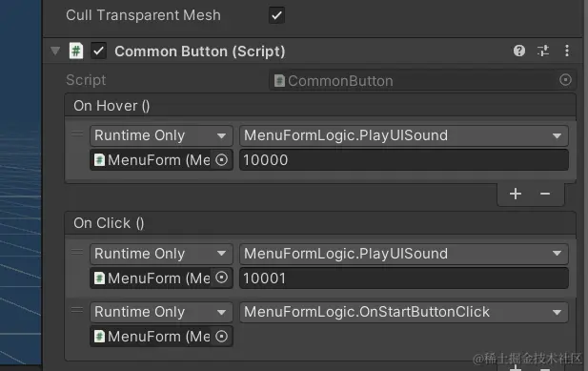This screenshot has height=371, width=588.
Task: Toggle Cull Transparent Mesh checkbox
Action: pyautogui.click(x=276, y=15)
